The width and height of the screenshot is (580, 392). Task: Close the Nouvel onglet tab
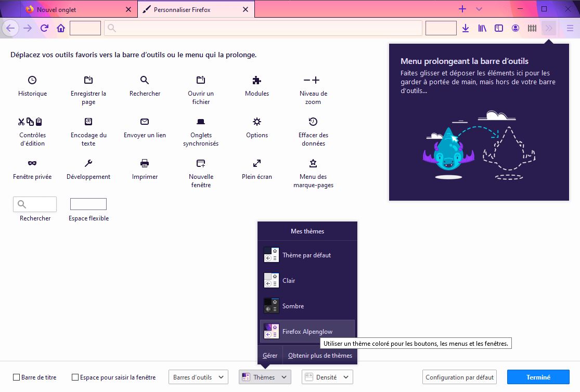128,9
